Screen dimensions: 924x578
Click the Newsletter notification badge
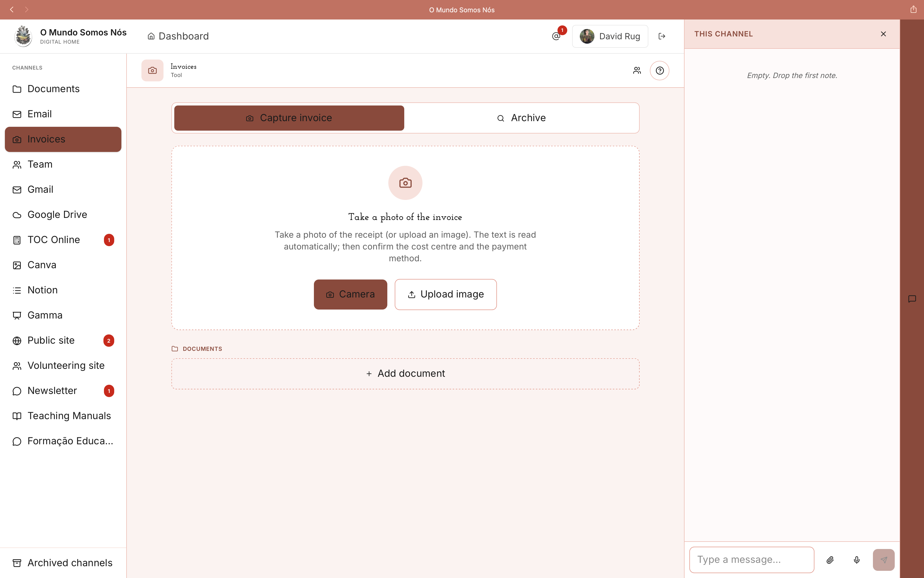point(109,391)
